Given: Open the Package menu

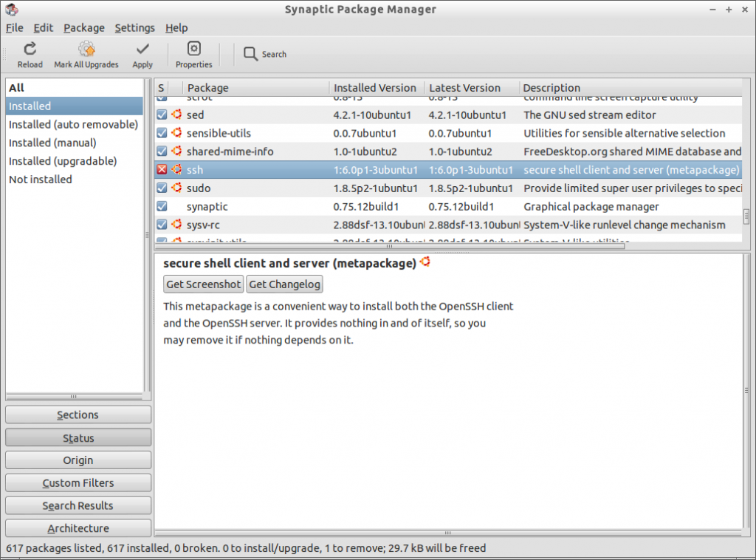Looking at the screenshot, I should (83, 28).
